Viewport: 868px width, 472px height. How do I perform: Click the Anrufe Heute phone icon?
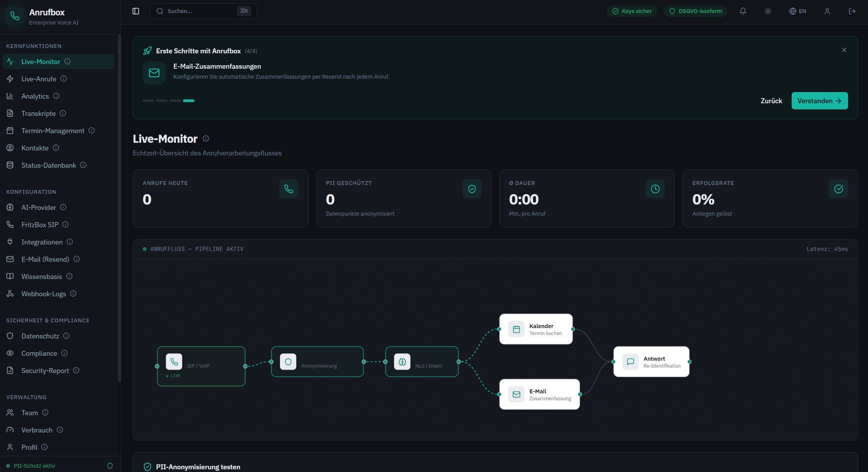pos(289,189)
